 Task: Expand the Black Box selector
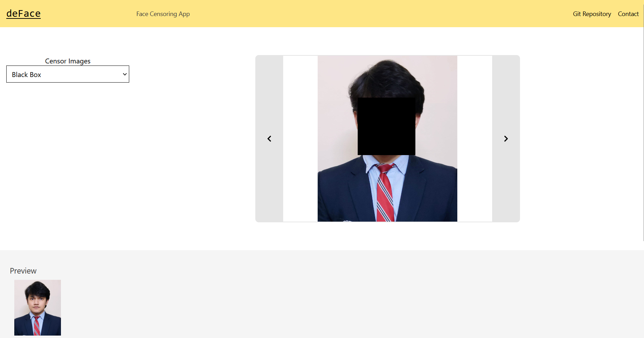68,74
